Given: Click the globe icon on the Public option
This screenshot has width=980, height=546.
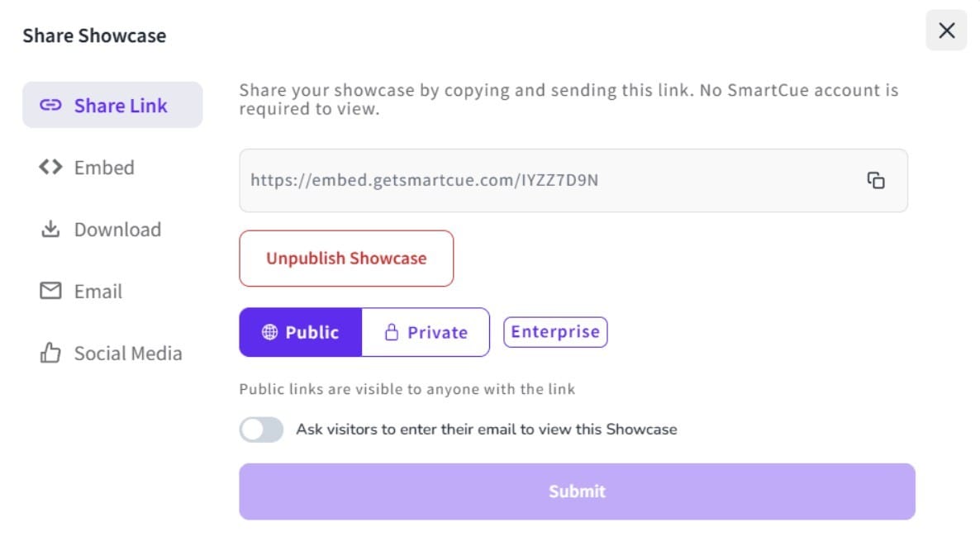Looking at the screenshot, I should tap(268, 332).
